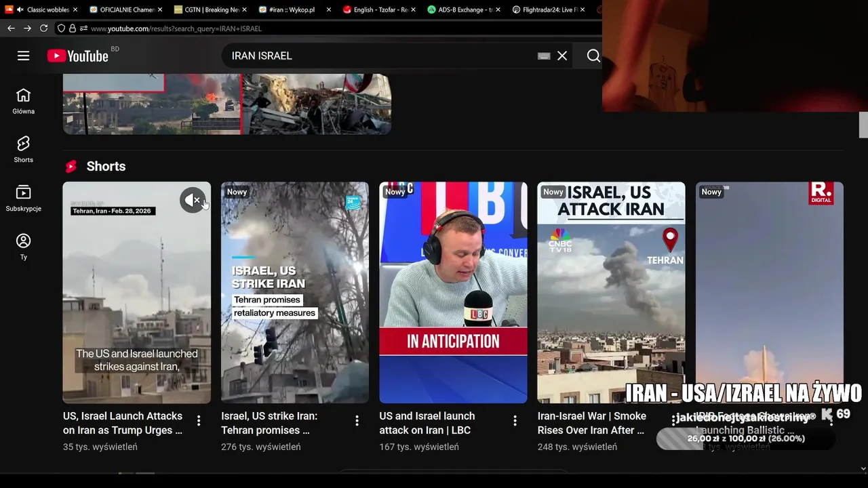Clear the search query with X
Viewport: 868px width, 488px height.
[x=562, y=56]
